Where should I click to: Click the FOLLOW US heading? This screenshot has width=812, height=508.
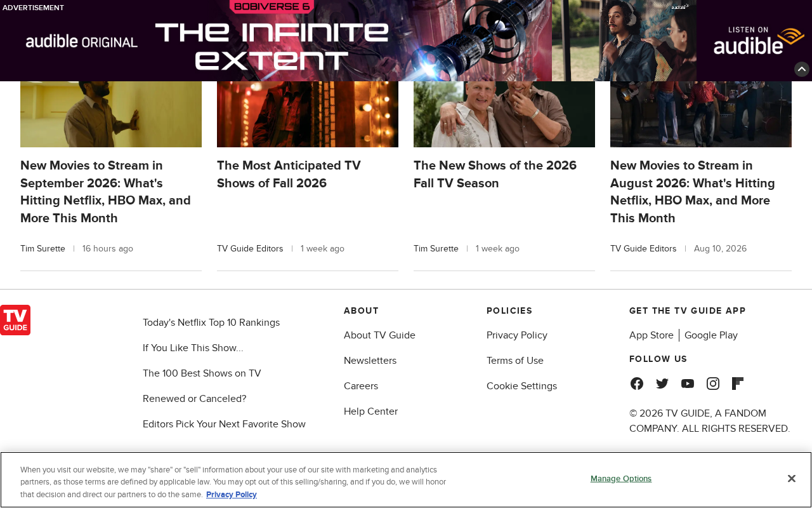pos(658,359)
